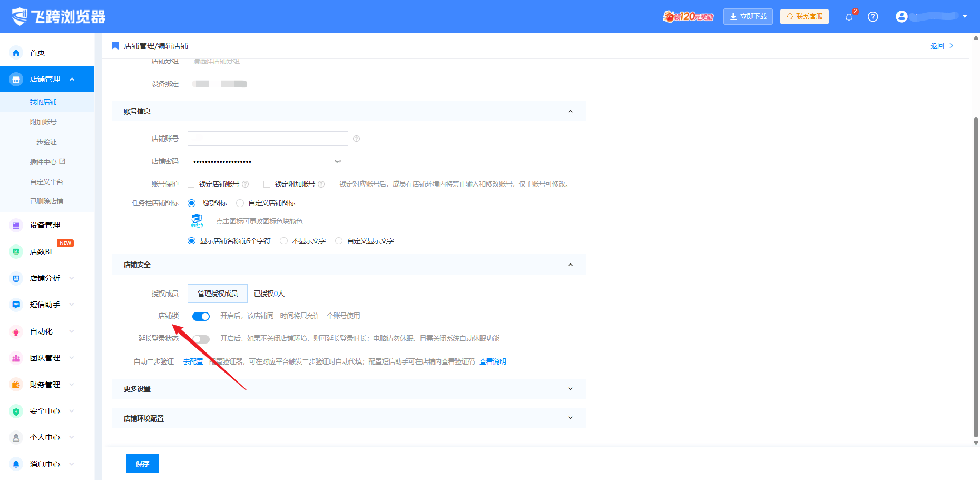Screen dimensions: 980x480
Task: Click the 查看说明 link
Action: click(493, 361)
